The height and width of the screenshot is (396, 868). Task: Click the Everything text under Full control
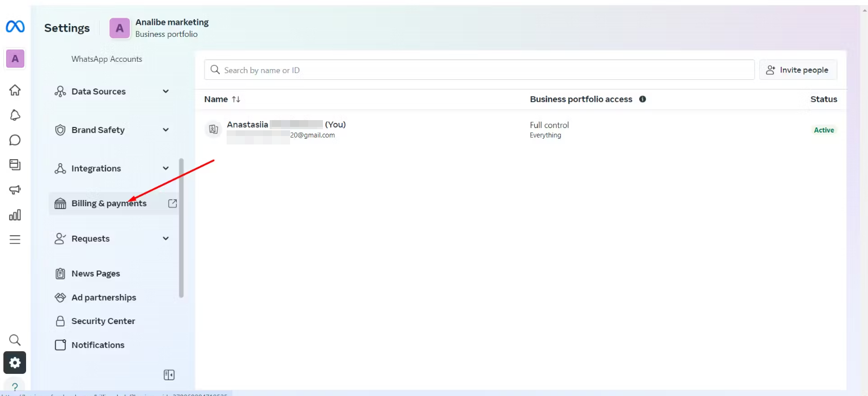(545, 135)
